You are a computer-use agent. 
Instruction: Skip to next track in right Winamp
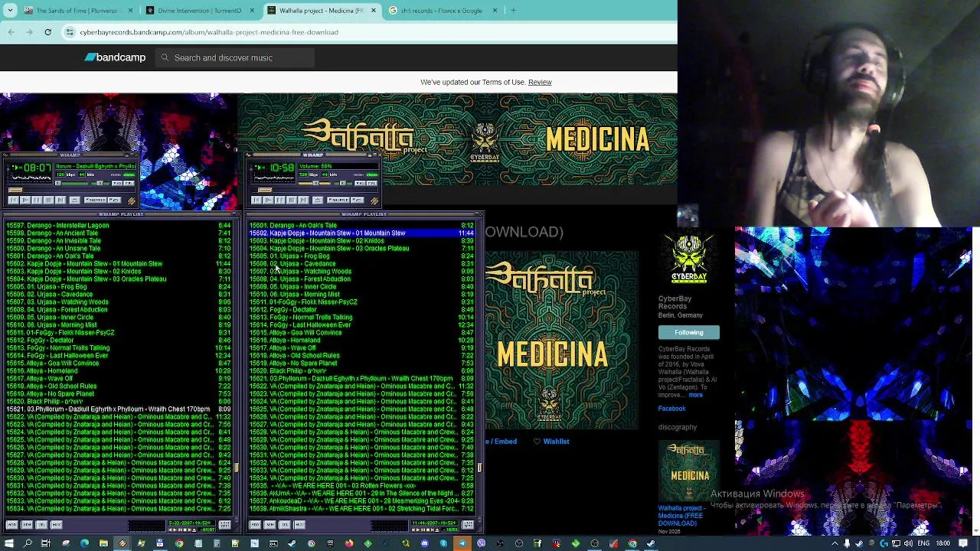click(x=303, y=200)
